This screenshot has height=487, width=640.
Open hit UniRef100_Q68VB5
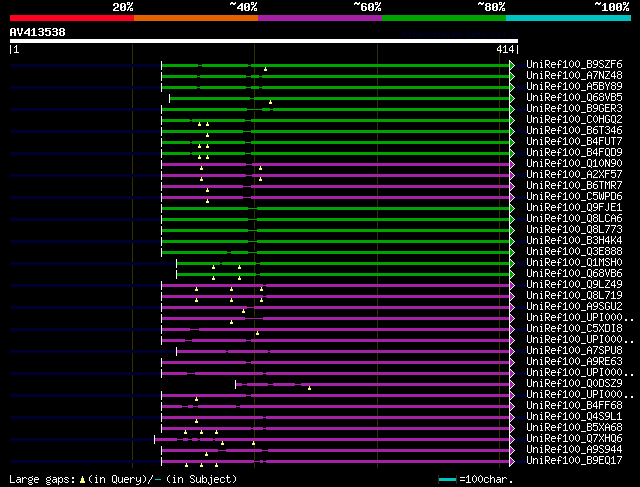click(574, 98)
